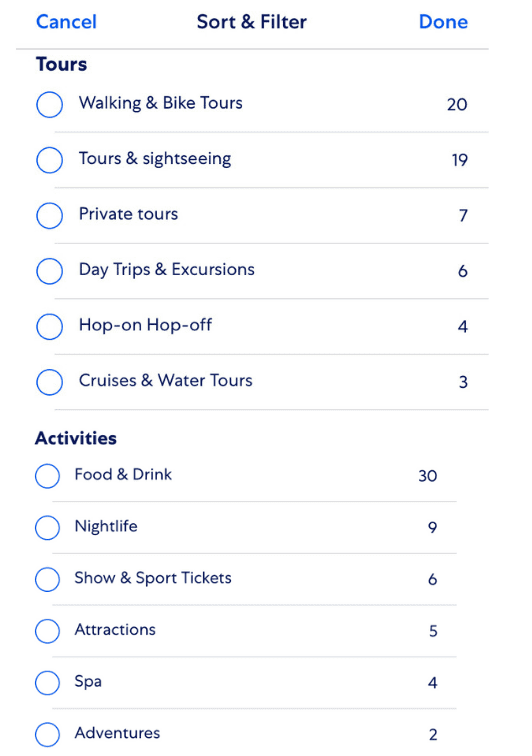The height and width of the screenshot is (756, 532).
Task: Click the Private tours label text
Action: coord(128,214)
